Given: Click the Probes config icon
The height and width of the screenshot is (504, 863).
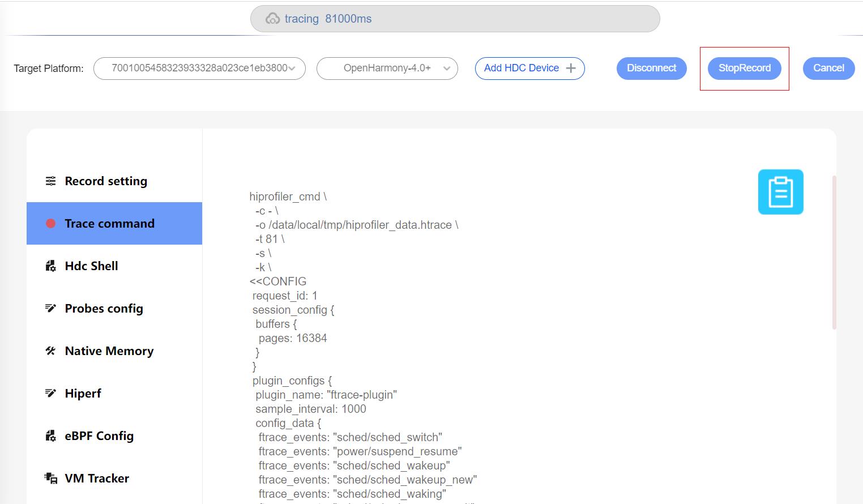Looking at the screenshot, I should click(x=51, y=309).
